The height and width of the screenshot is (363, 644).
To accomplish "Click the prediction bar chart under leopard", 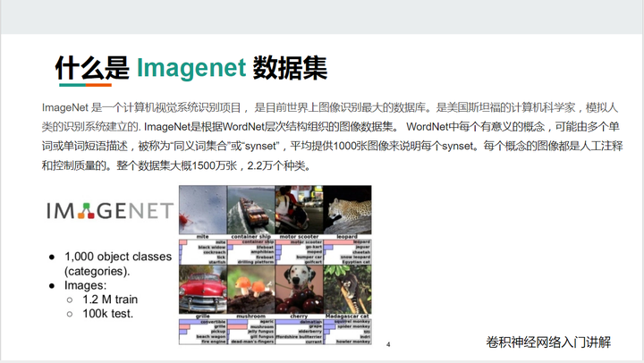I will click(347, 252).
